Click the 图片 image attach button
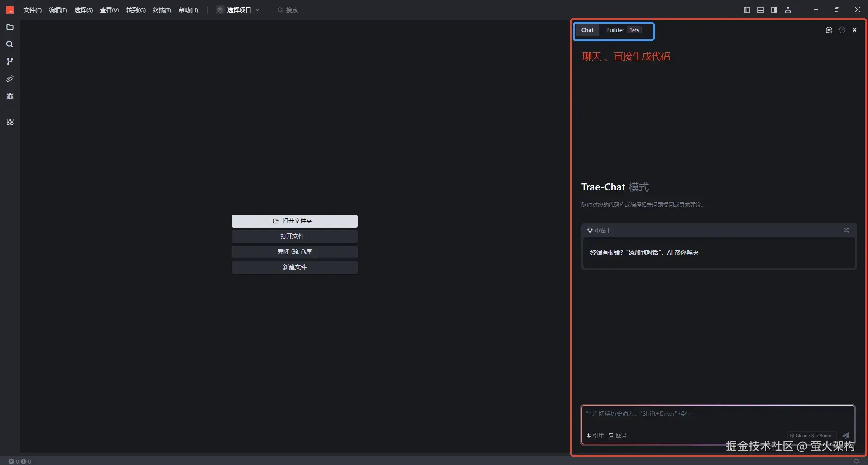This screenshot has width=868, height=465. pyautogui.click(x=618, y=436)
